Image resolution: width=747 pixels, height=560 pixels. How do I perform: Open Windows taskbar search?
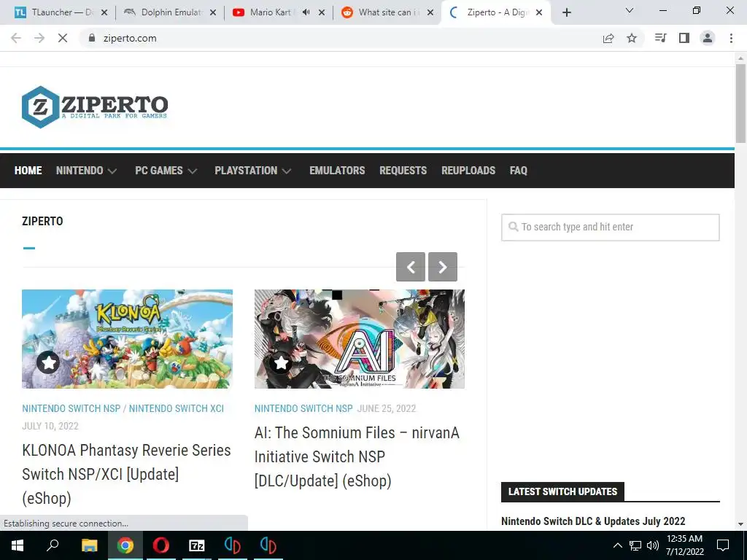(53, 545)
